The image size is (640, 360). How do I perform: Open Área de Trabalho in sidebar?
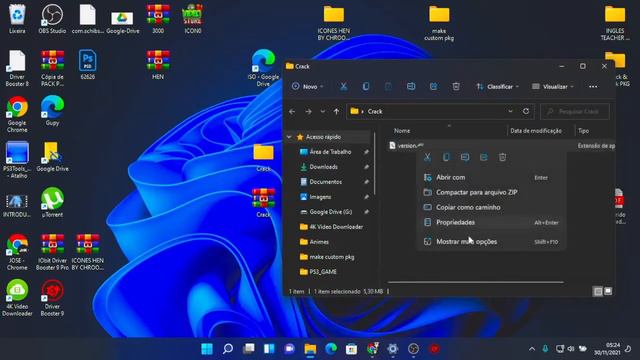[330, 152]
